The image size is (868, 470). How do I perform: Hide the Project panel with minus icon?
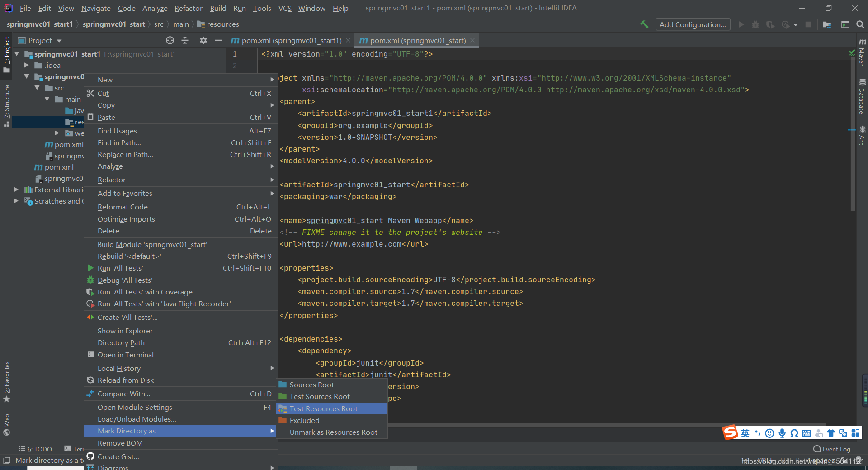218,40
